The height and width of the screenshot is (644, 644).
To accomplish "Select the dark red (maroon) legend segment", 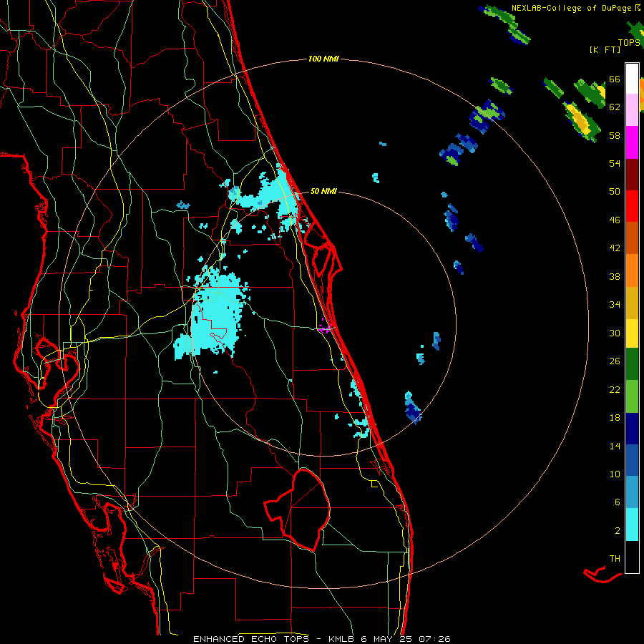I will [x=632, y=174].
